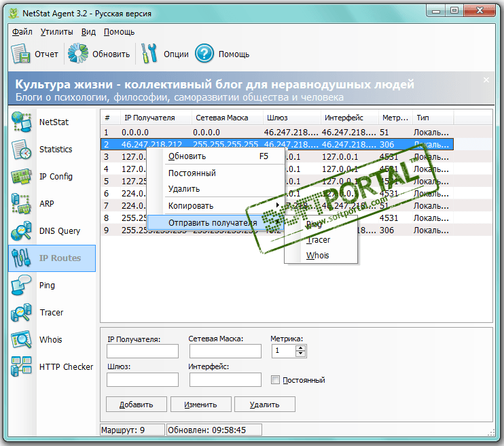
Task: Sort by Шлюз column header
Action: [x=292, y=118]
